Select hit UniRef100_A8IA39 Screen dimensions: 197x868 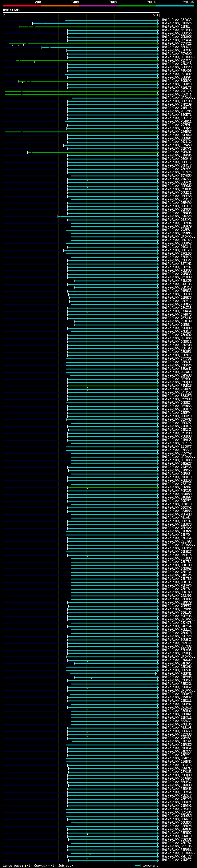(x=176, y=20)
